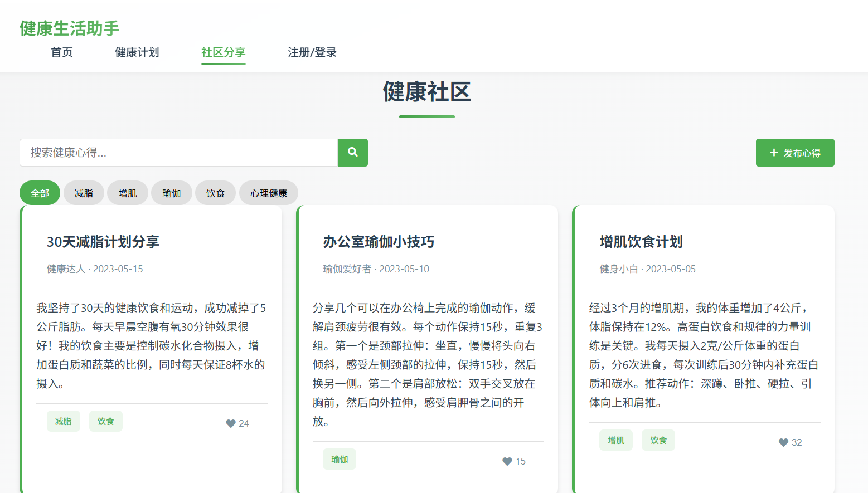This screenshot has height=493, width=868.
Task: Open the 增肌饮食计划 post title
Action: coord(641,242)
